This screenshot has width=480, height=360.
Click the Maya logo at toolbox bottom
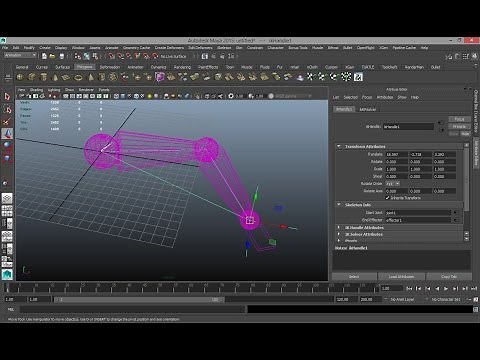(7, 274)
